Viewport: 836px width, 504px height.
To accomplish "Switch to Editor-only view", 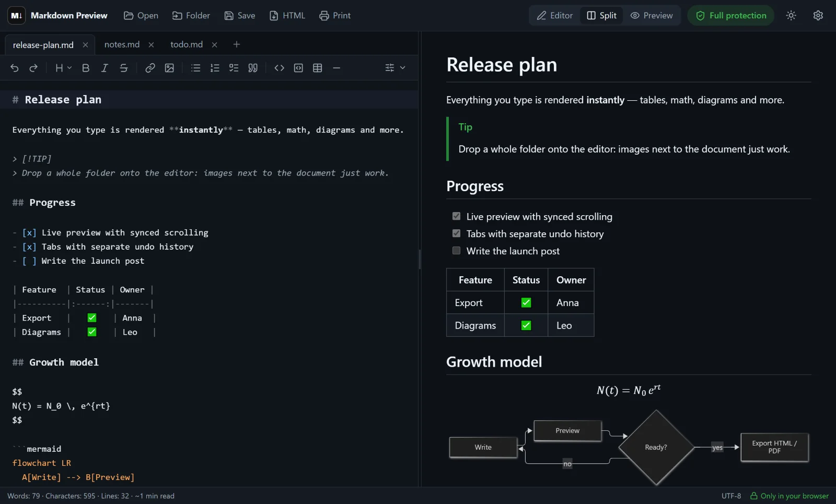I will point(555,16).
